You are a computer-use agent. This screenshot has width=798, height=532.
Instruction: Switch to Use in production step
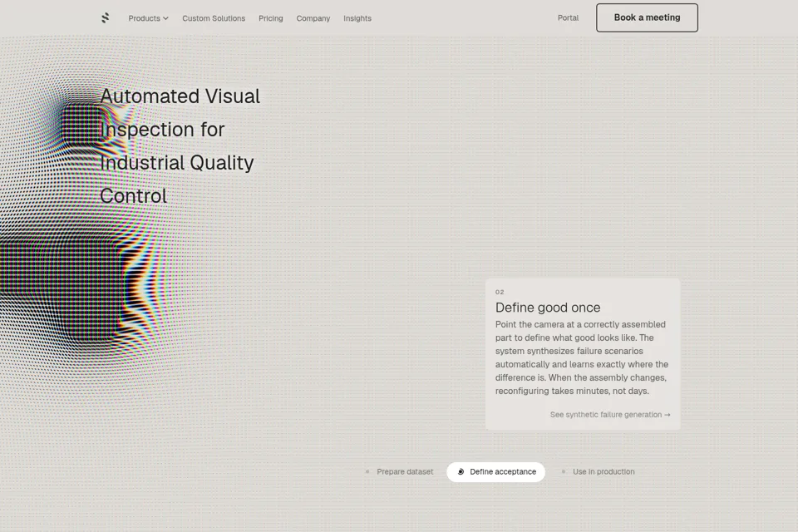tap(598, 472)
